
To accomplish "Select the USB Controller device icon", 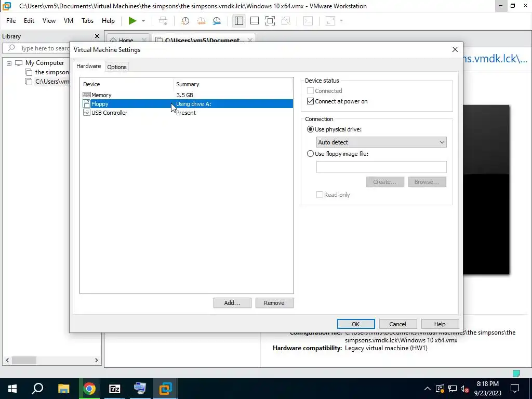I will [x=87, y=113].
